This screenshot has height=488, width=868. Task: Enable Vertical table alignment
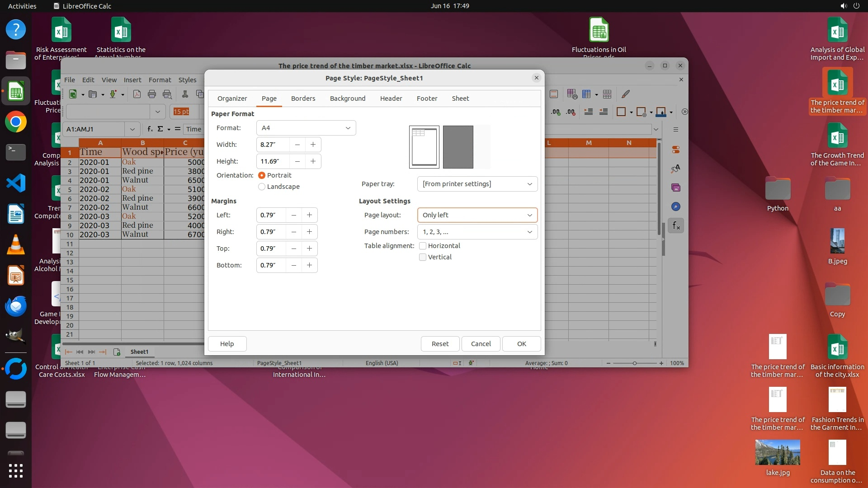coord(423,257)
